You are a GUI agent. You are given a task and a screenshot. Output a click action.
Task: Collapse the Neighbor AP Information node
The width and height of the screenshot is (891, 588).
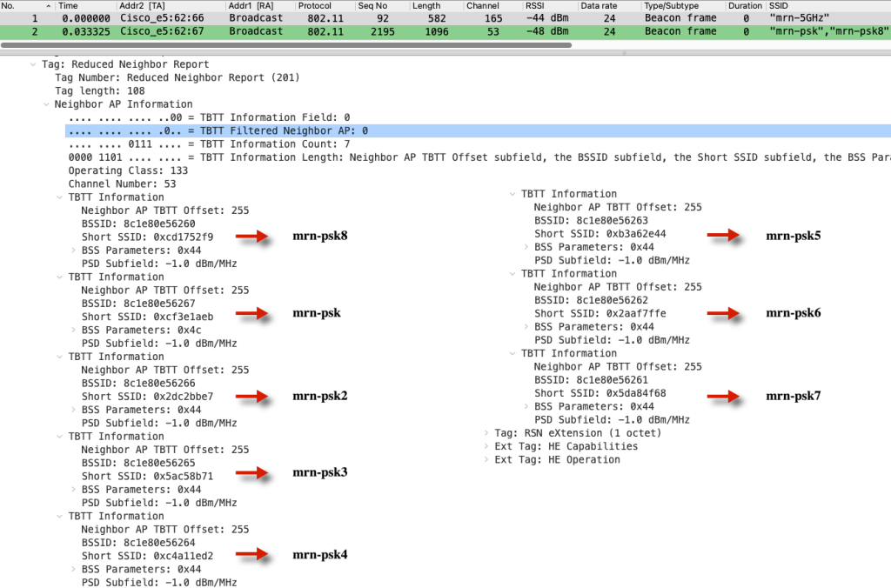tap(47, 104)
